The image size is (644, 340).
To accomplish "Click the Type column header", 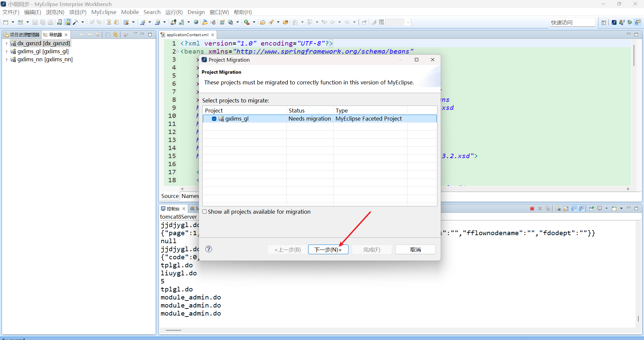I will click(370, 110).
